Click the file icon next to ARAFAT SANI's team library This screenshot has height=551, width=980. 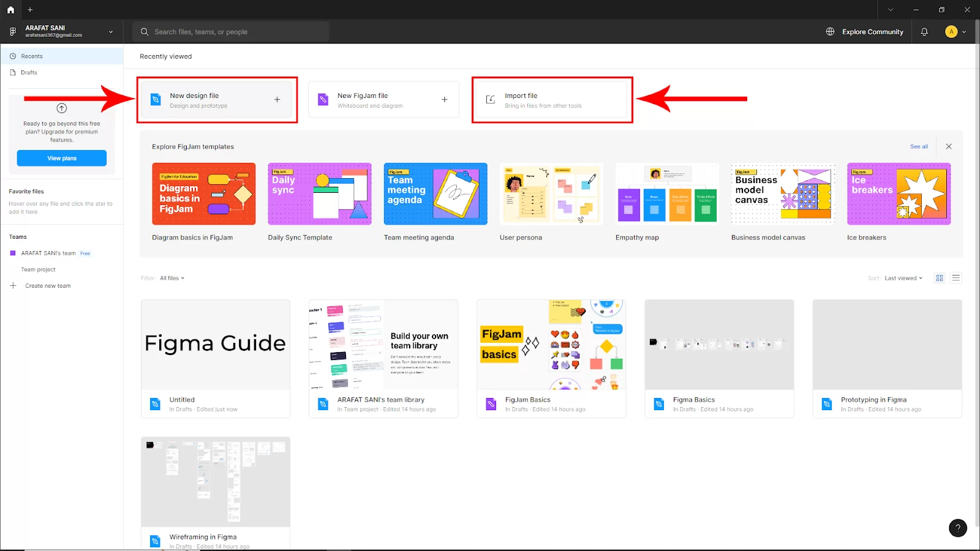(x=323, y=404)
